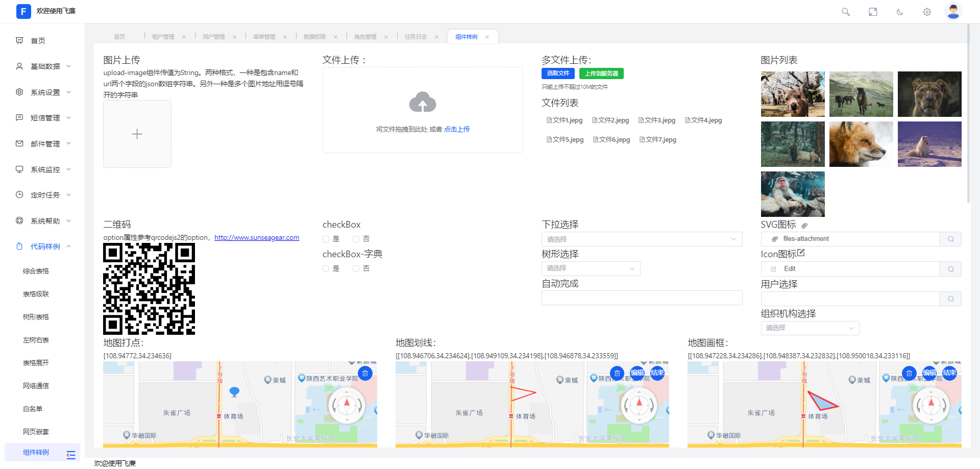Click the search icon in top header
Screen dimensions: 980x469
tap(845, 12)
